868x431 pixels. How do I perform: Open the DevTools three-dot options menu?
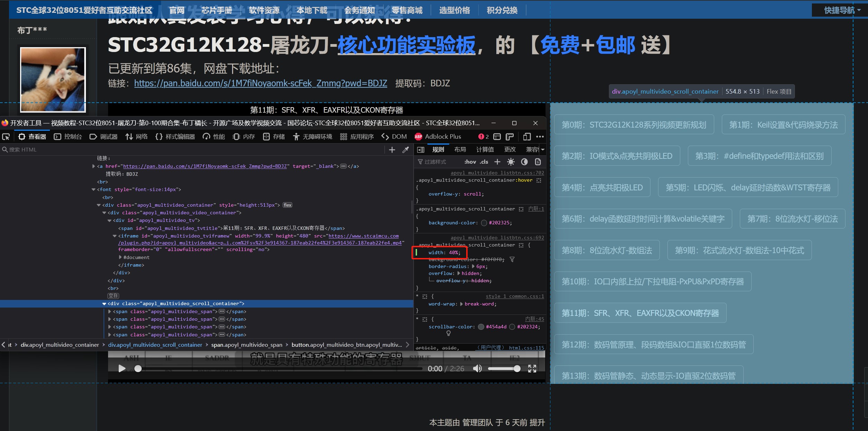pos(540,137)
